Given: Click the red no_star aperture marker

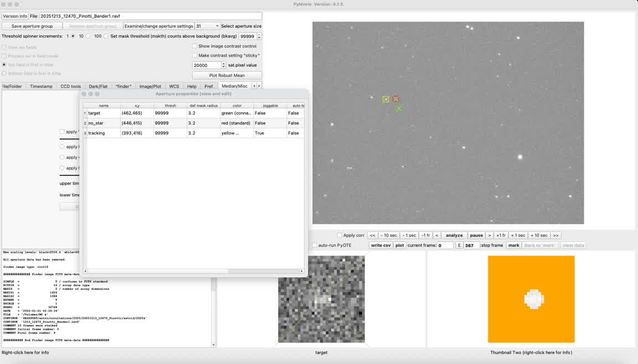Looking at the screenshot, I should tap(395, 99).
